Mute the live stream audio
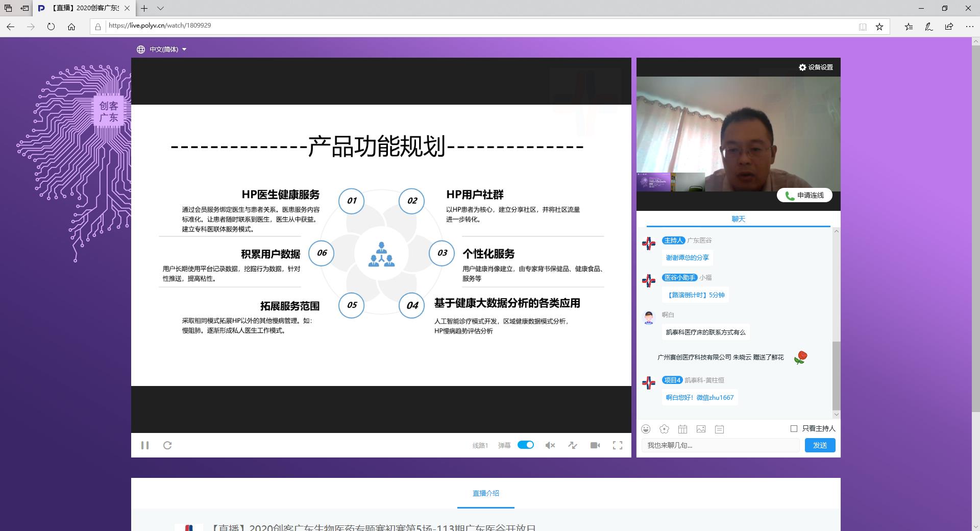980x531 pixels. point(550,445)
